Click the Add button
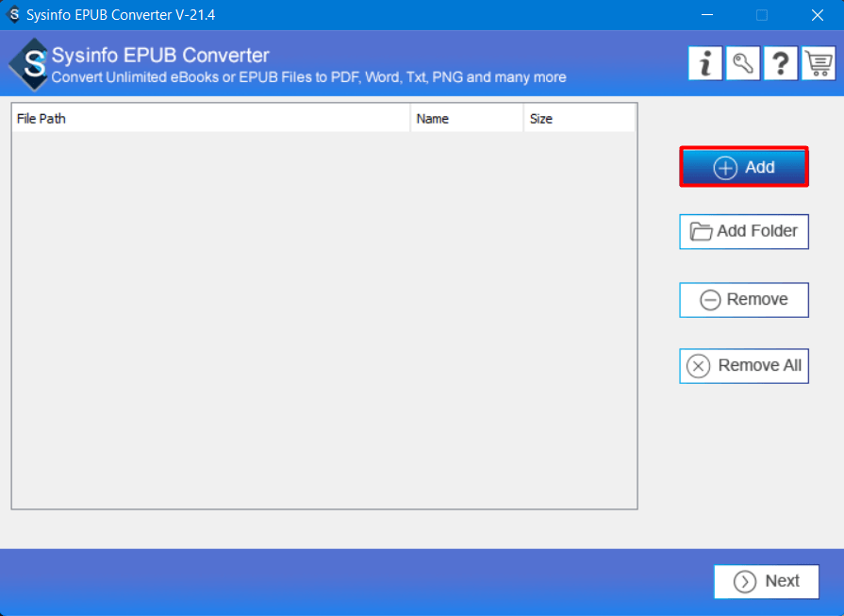The width and height of the screenshot is (844, 616). [x=744, y=167]
